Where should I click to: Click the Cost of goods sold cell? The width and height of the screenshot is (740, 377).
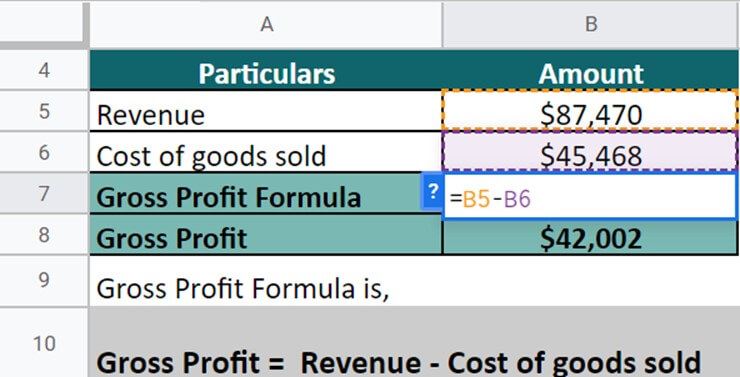click(x=266, y=152)
